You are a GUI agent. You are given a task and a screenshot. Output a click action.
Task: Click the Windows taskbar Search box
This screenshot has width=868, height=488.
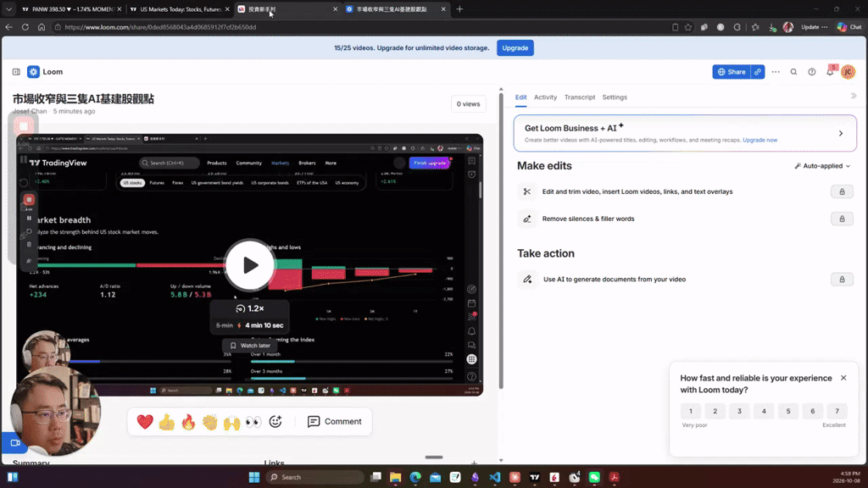(314, 477)
